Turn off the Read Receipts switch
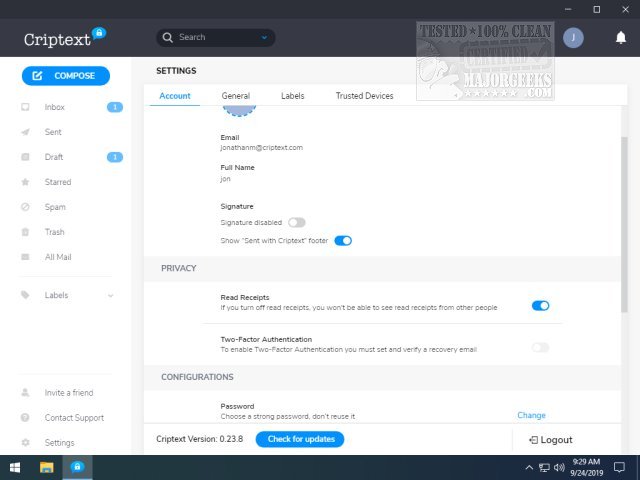640x480 pixels. (x=540, y=306)
